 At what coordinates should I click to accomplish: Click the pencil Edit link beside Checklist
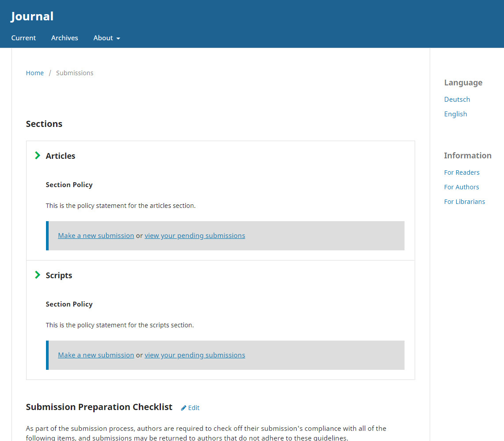(190, 408)
